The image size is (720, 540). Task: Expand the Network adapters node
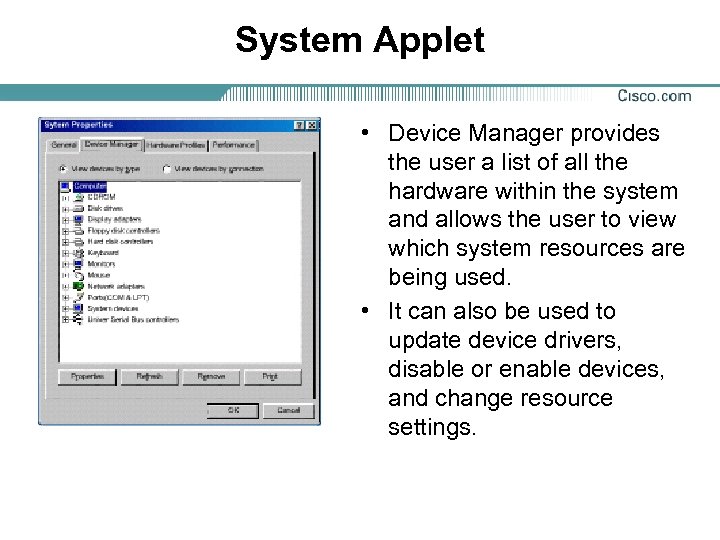coord(66,287)
